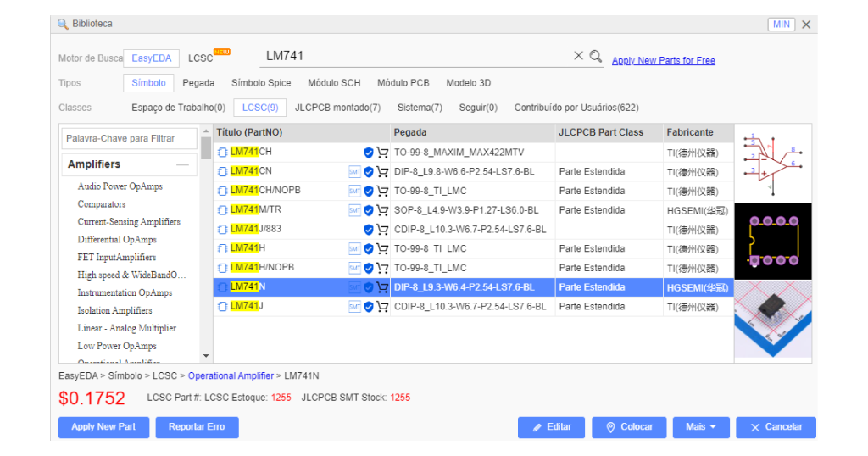Click the cart icon in the LM741H row

382,248
